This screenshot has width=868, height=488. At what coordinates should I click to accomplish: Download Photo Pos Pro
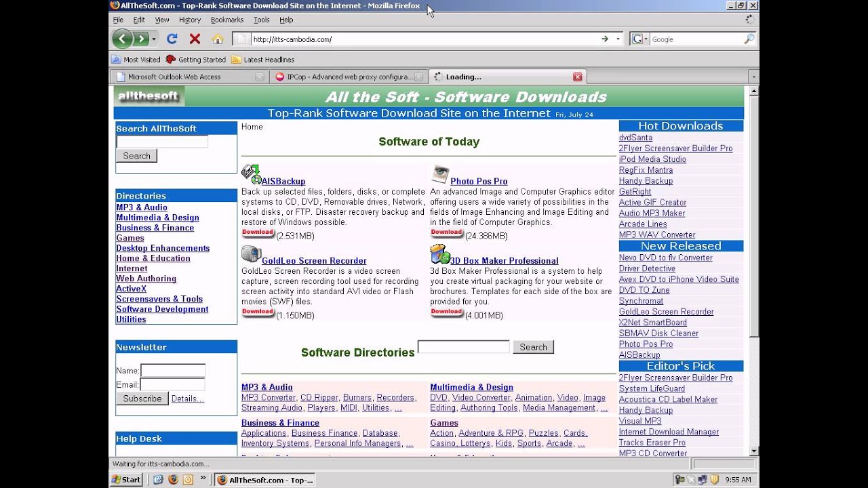(x=447, y=232)
